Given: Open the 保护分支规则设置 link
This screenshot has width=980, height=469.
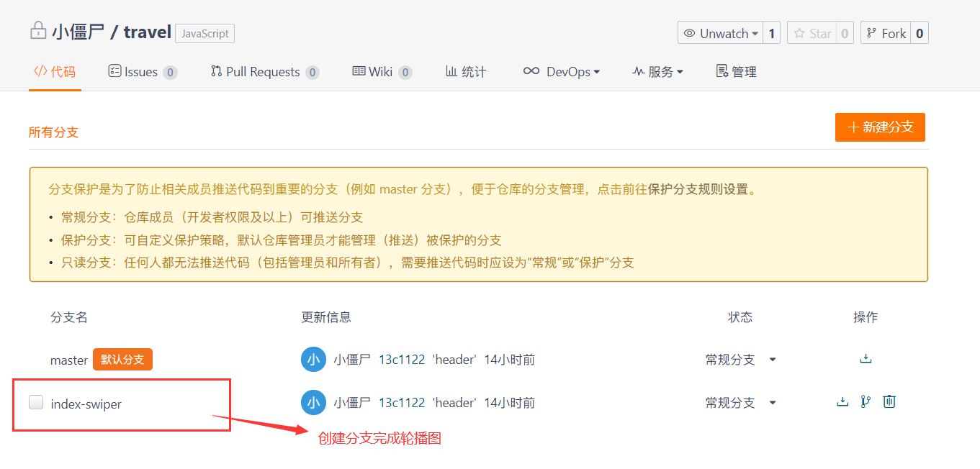Looking at the screenshot, I should [699, 190].
